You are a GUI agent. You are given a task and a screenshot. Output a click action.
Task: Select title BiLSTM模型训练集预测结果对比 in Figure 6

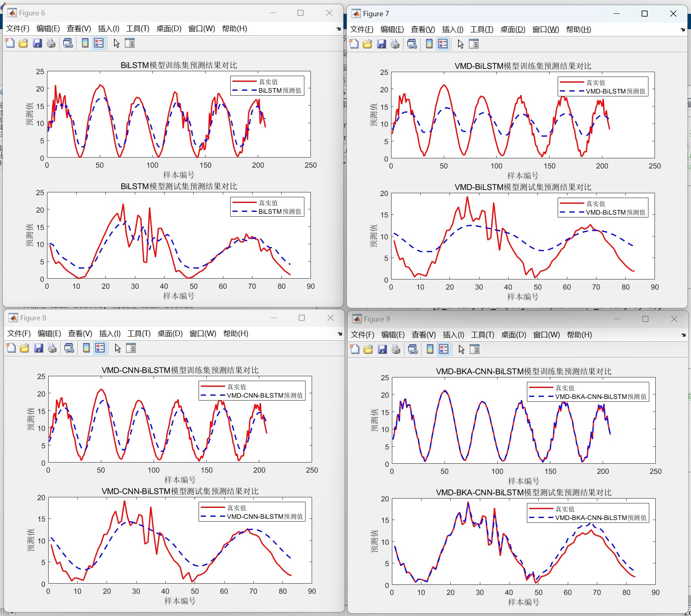click(179, 65)
